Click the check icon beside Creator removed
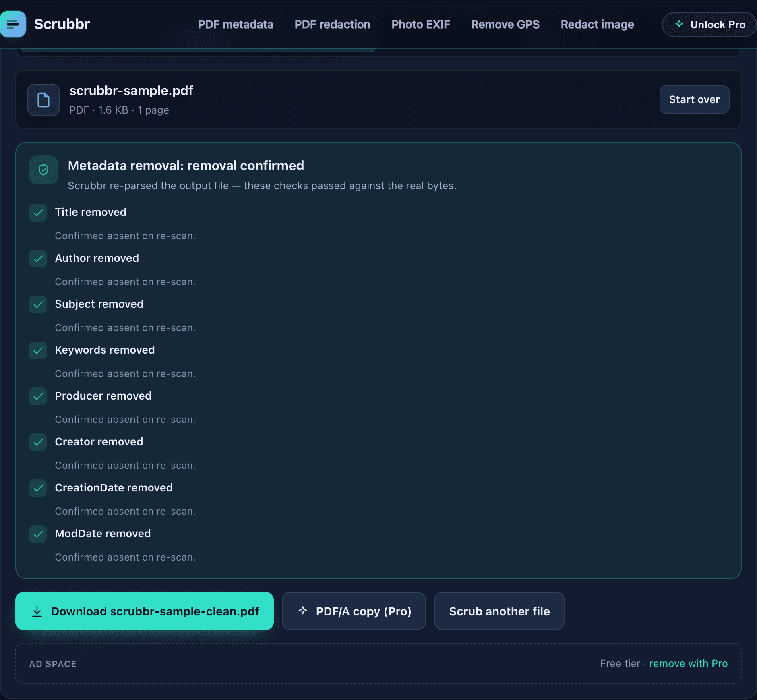 point(38,442)
